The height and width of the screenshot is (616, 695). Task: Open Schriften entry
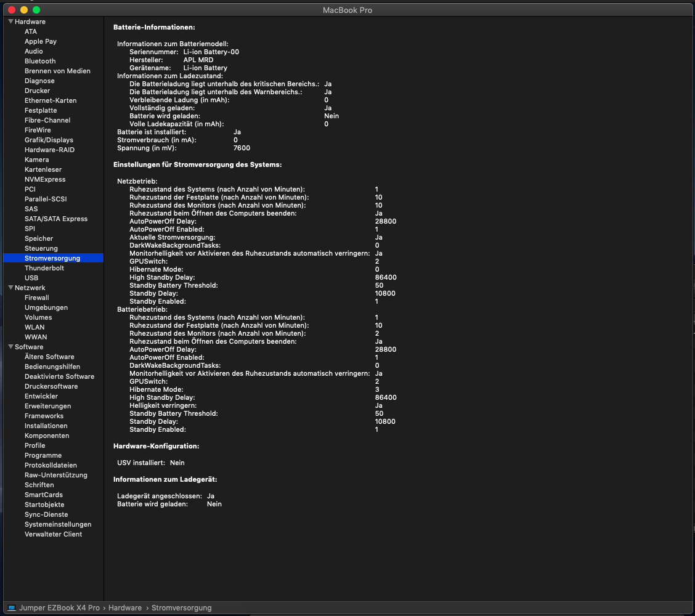39,485
